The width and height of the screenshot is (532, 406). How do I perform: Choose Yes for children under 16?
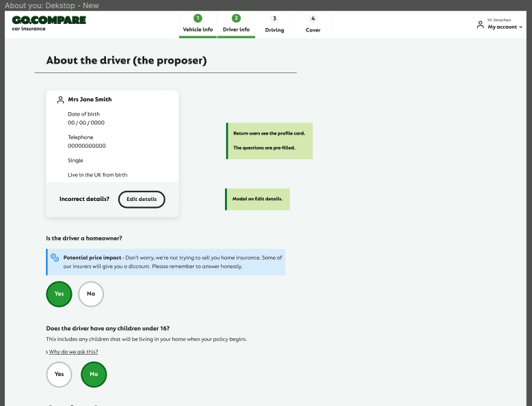click(x=59, y=374)
